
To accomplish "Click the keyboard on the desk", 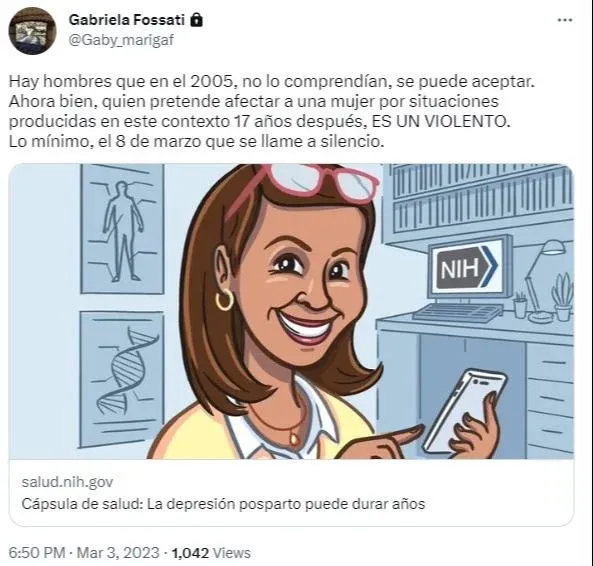I will coord(458,313).
